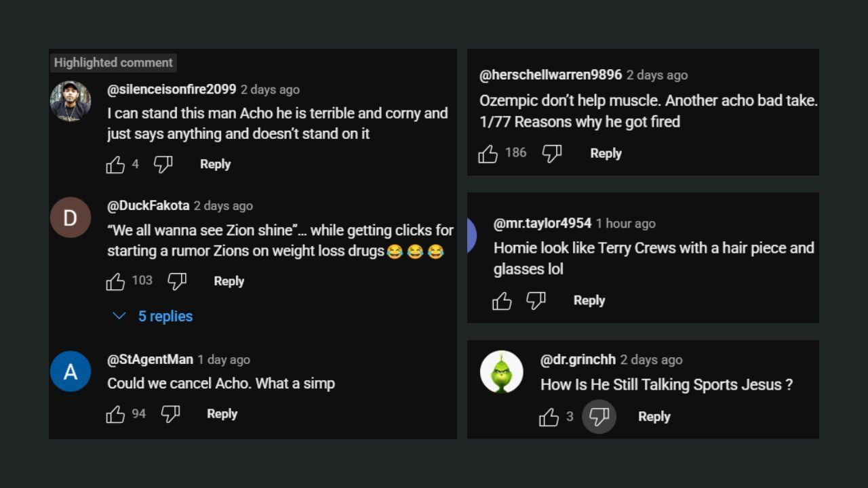The image size is (868, 488).
Task: Reply to @herschellwarren9896's comment
Action: [x=606, y=153]
